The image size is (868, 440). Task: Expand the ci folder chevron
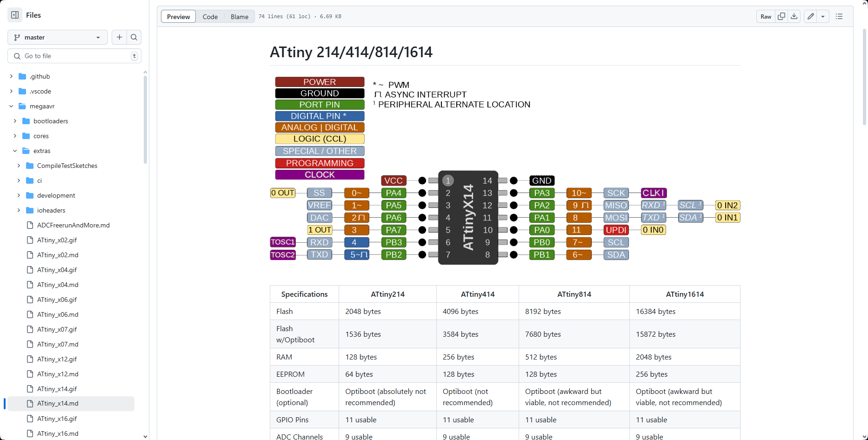19,180
